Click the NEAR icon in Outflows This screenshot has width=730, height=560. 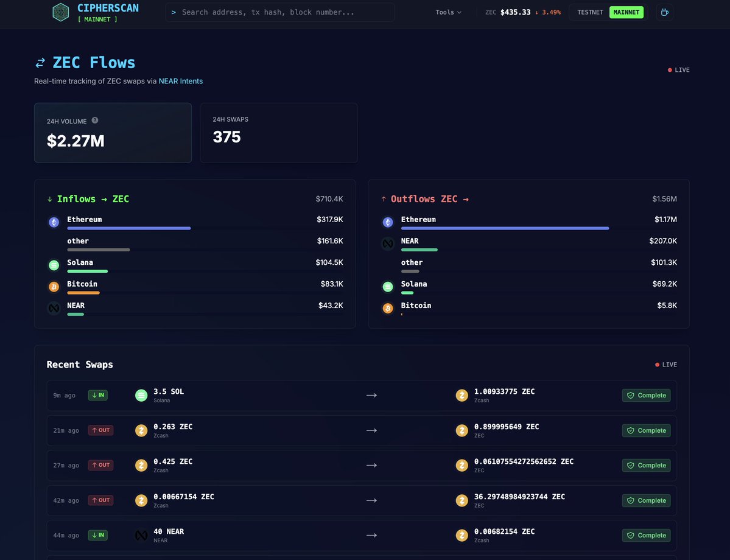point(388,243)
